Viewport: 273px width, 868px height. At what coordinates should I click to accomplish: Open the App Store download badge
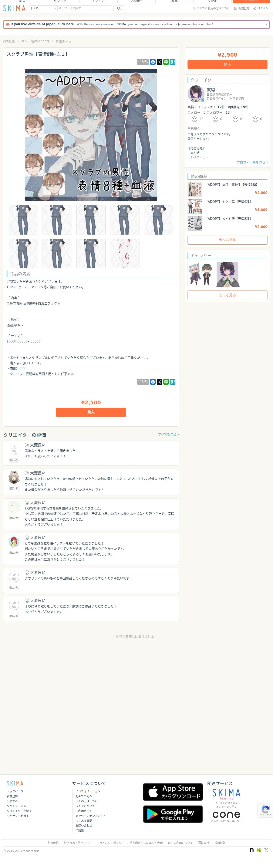pyautogui.click(x=173, y=792)
